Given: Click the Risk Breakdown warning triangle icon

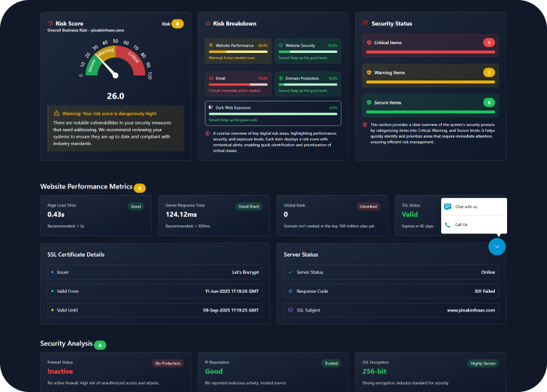Looking at the screenshot, I should click(208, 23).
